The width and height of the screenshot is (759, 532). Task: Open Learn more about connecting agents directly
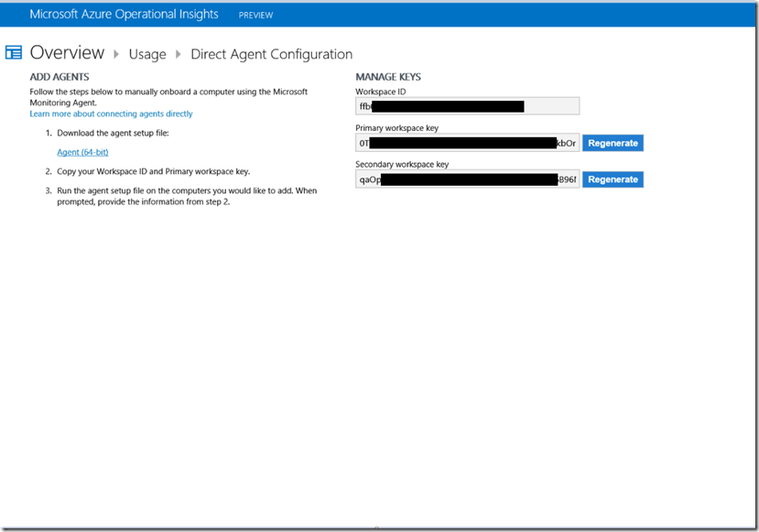(x=111, y=114)
